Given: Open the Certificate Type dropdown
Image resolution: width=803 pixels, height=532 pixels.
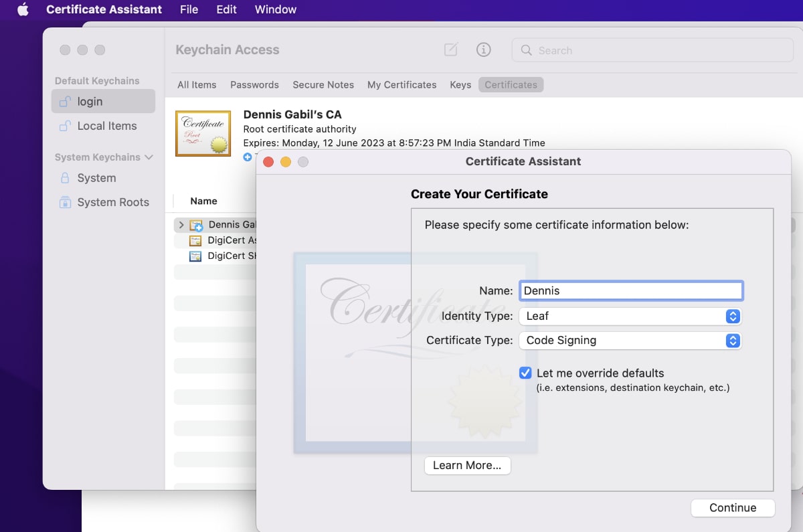Looking at the screenshot, I should [733, 340].
